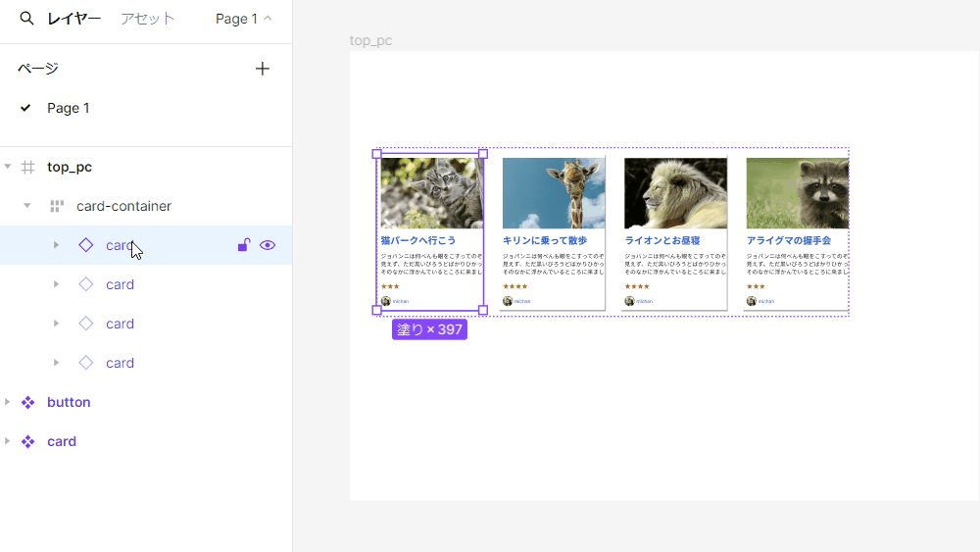Viewport: 980px width, 552px height.
Task: Select Page 1 in pages list
Action: coord(69,108)
